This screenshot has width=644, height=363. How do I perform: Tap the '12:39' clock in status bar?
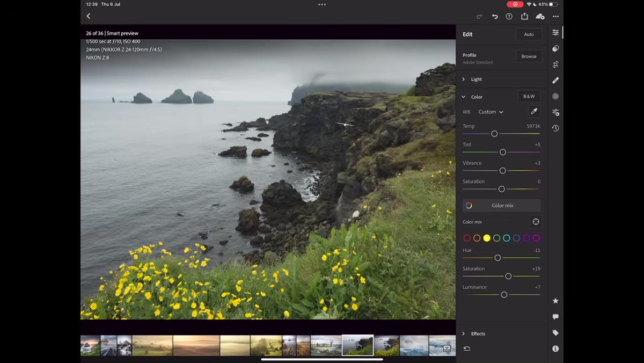(91, 4)
